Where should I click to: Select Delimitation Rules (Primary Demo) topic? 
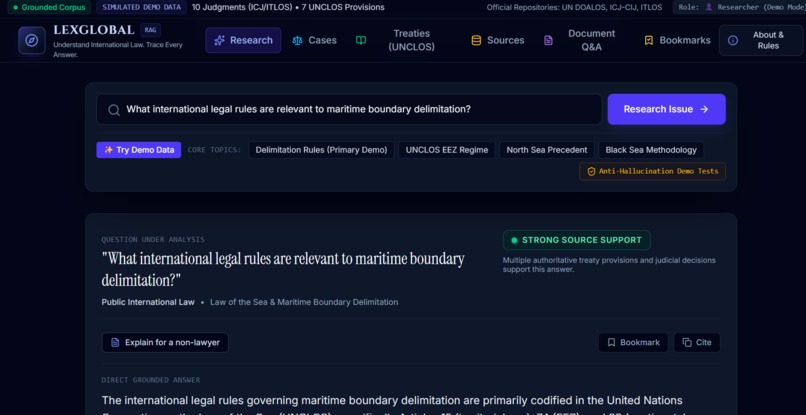tap(321, 150)
